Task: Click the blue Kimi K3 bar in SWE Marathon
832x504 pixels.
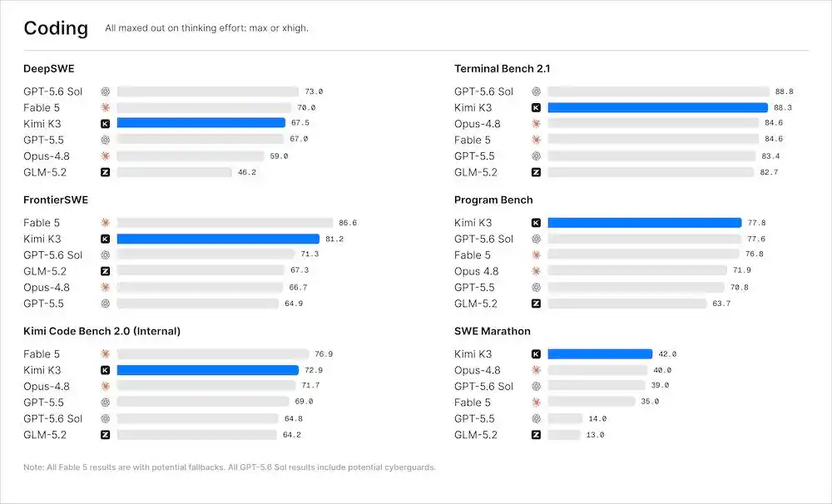Action: tap(600, 353)
